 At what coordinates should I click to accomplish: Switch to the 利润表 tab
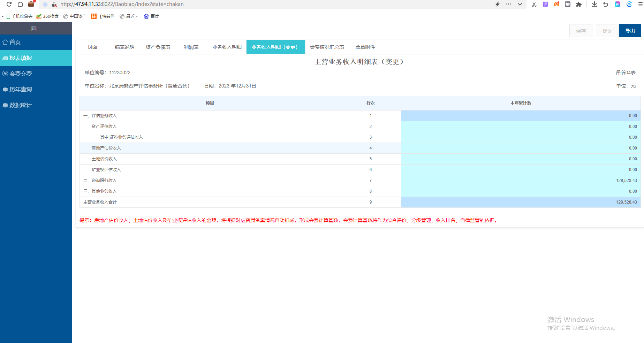191,47
